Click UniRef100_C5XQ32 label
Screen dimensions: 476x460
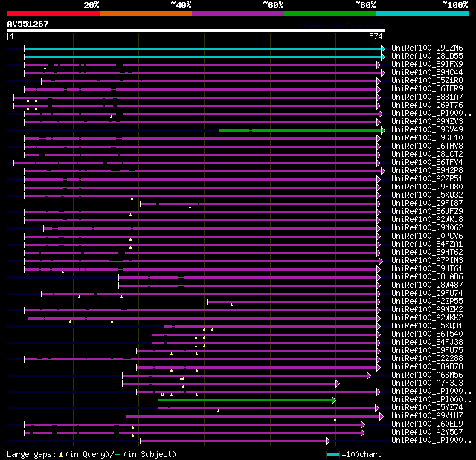point(427,195)
